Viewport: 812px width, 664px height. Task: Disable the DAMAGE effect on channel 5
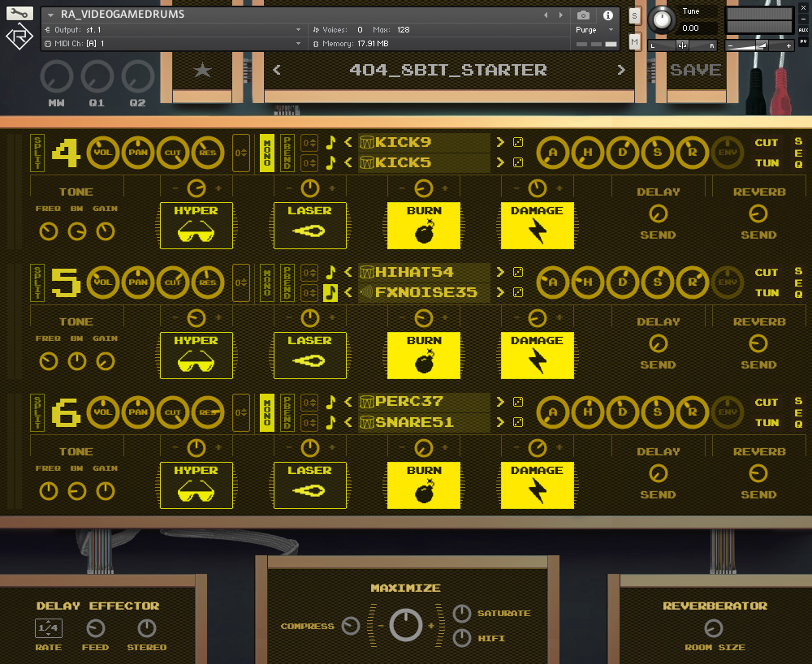pos(538,356)
